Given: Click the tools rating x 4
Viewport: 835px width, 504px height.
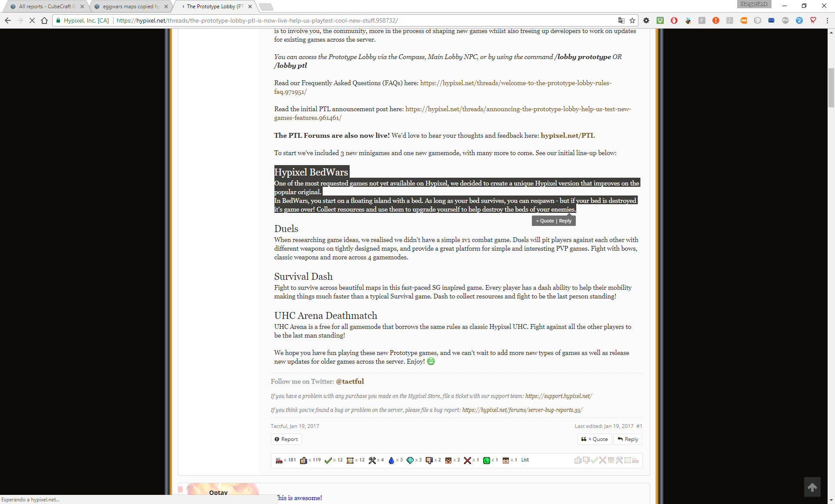Looking at the screenshot, I should (x=372, y=460).
